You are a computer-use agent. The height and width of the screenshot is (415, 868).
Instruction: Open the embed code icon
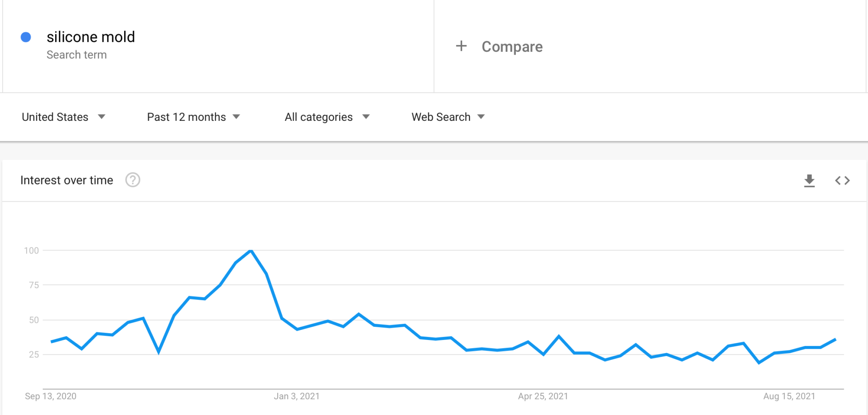click(x=842, y=181)
